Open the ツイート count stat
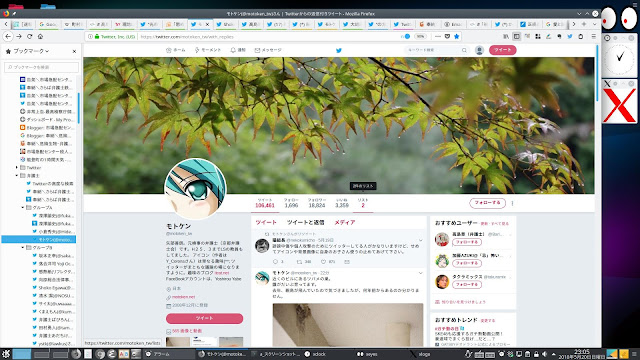The width and height of the screenshot is (640, 360). 265,203
